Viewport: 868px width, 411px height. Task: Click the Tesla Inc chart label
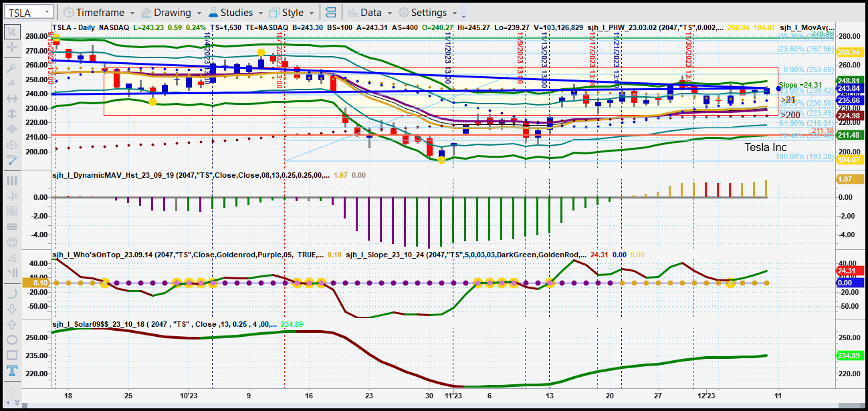[x=766, y=147]
